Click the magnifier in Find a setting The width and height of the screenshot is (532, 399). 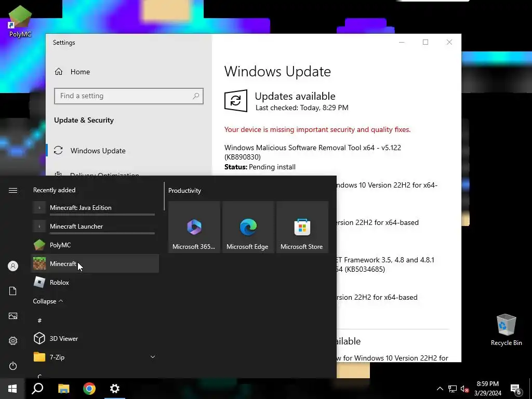[196, 96]
